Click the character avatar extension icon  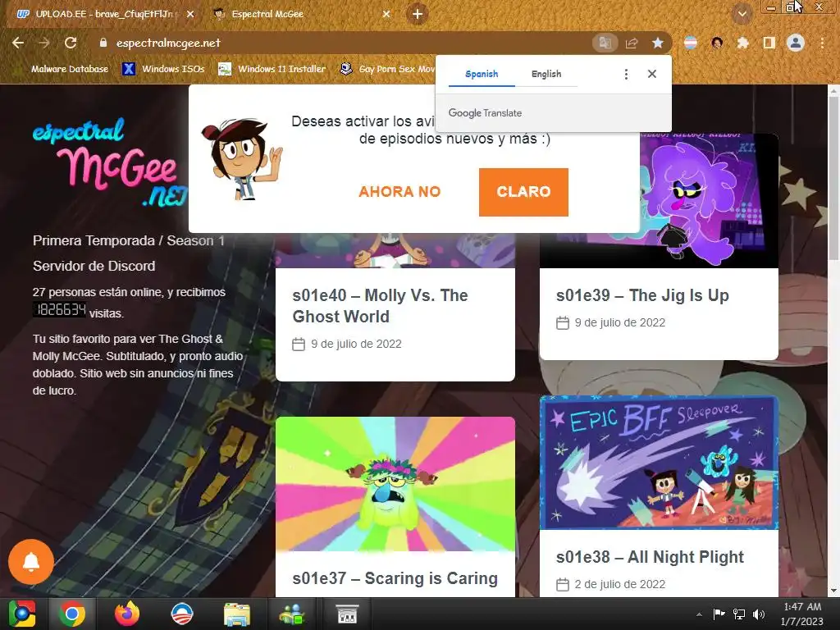point(717,43)
